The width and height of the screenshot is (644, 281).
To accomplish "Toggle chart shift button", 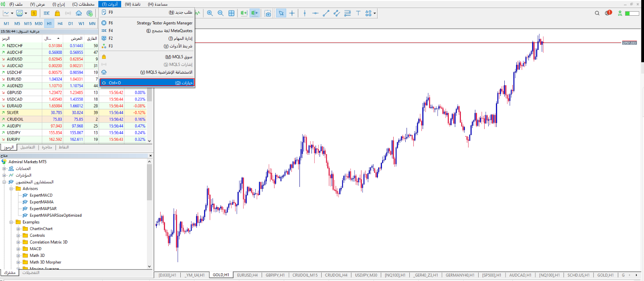I will pyautogui.click(x=255, y=13).
